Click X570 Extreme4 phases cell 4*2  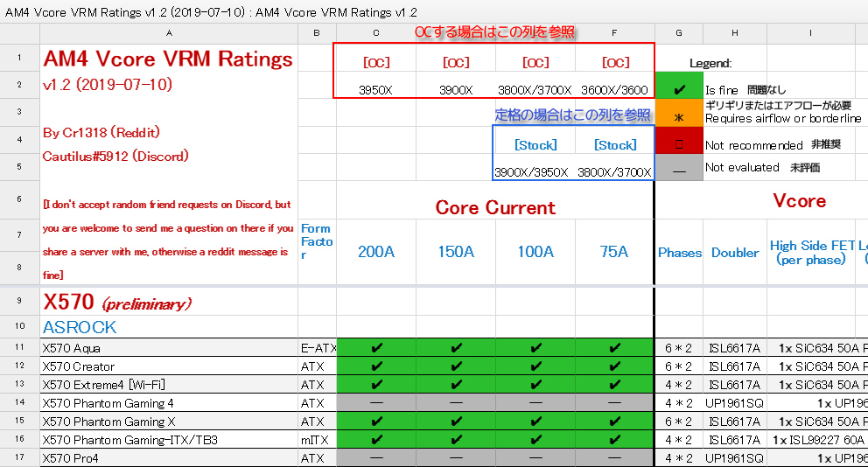pos(679,385)
